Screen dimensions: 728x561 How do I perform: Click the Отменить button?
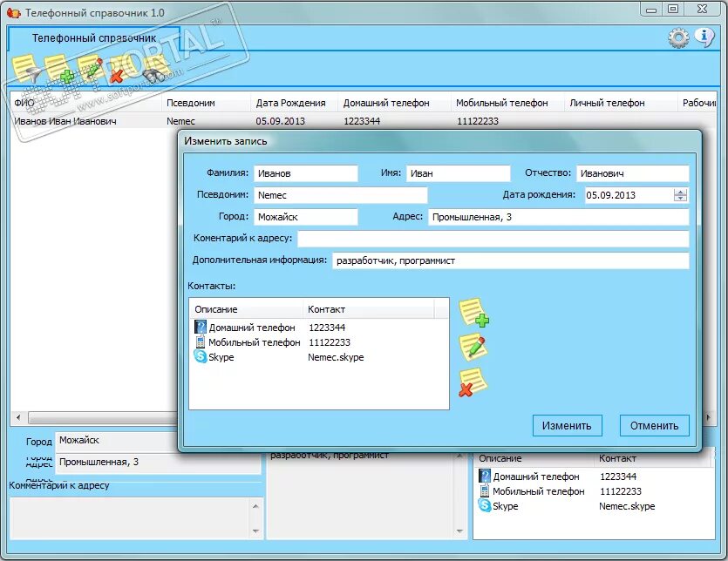[654, 425]
